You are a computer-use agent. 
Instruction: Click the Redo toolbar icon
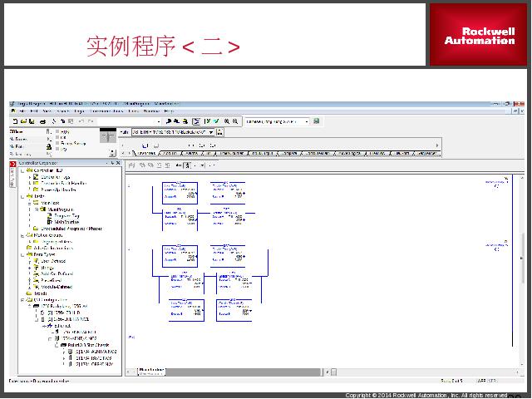91,121
